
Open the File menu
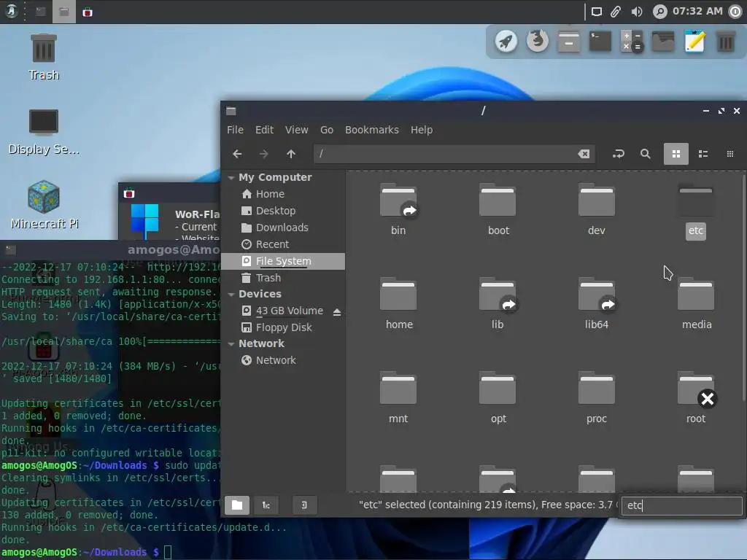pos(235,130)
